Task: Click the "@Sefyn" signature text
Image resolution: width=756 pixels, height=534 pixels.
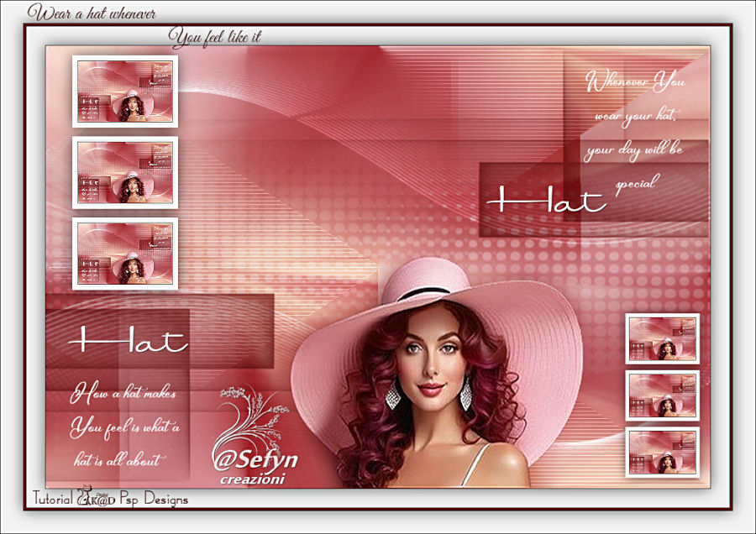Action: click(x=255, y=460)
